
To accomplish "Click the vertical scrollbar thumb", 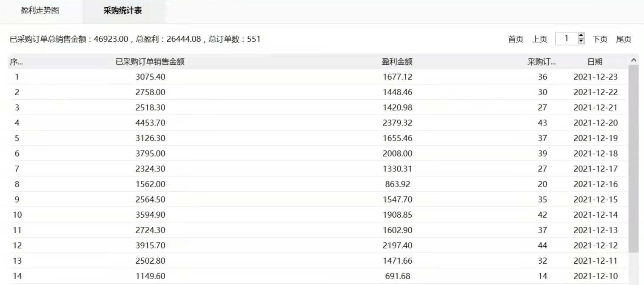I will tap(633, 157).
